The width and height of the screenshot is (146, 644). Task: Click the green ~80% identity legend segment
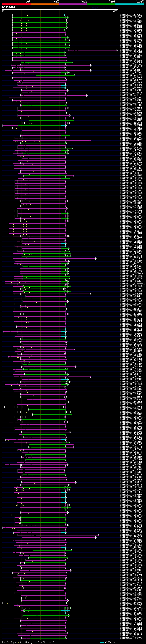tap(101, 4)
